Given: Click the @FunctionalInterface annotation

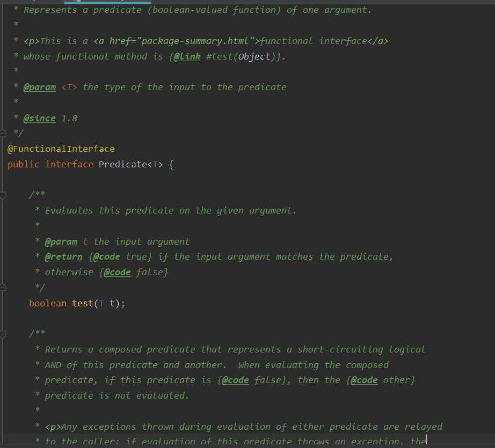Looking at the screenshot, I should click(x=61, y=149).
